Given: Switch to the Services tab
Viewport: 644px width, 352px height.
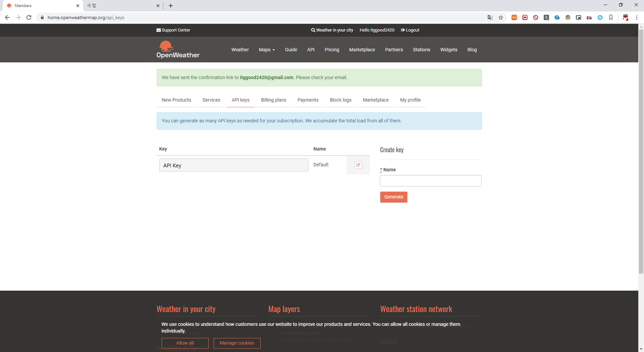Looking at the screenshot, I should [x=211, y=100].
